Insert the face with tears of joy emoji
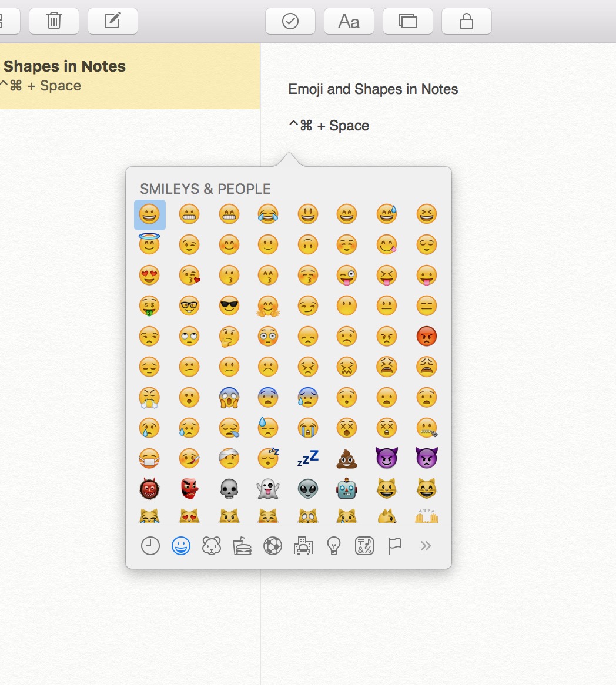Image resolution: width=616 pixels, height=685 pixels. tap(268, 214)
